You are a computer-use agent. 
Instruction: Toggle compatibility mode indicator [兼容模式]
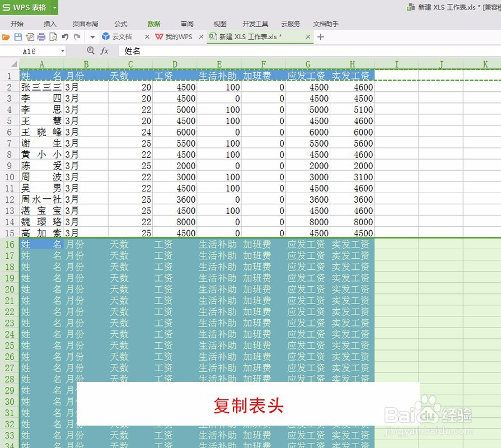pos(489,7)
